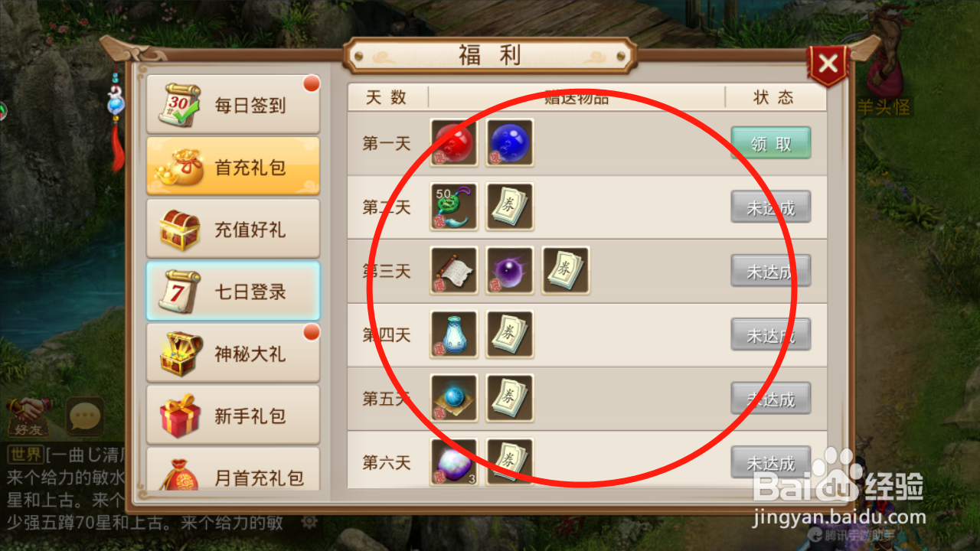This screenshot has width=980, height=551.
Task: Switch to the 首充礼包 tab
Action: pyautogui.click(x=233, y=167)
